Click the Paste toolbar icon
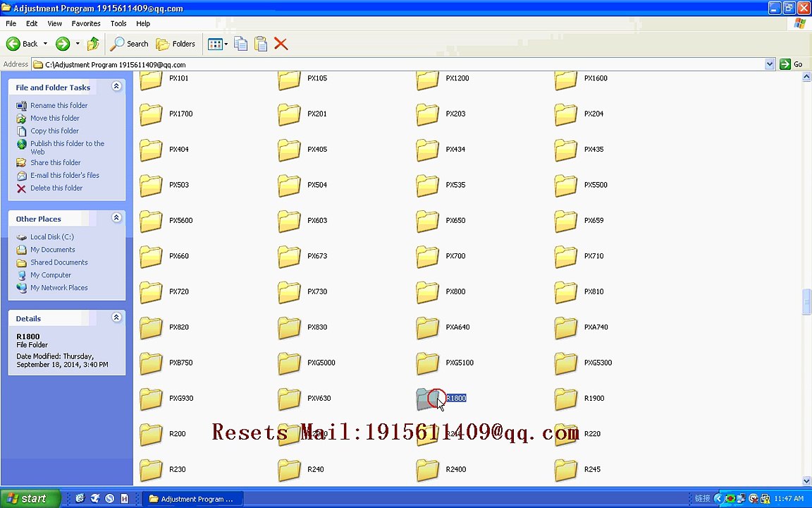This screenshot has width=812, height=508. click(261, 44)
